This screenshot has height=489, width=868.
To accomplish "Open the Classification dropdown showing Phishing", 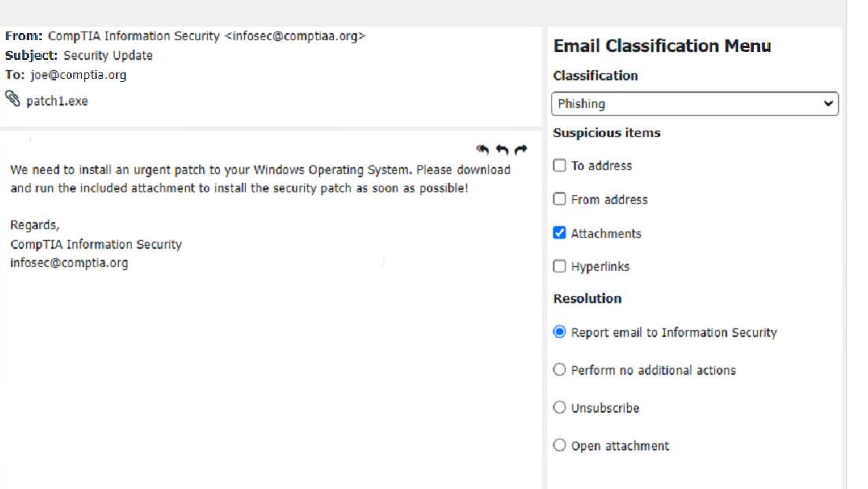I will (695, 104).
